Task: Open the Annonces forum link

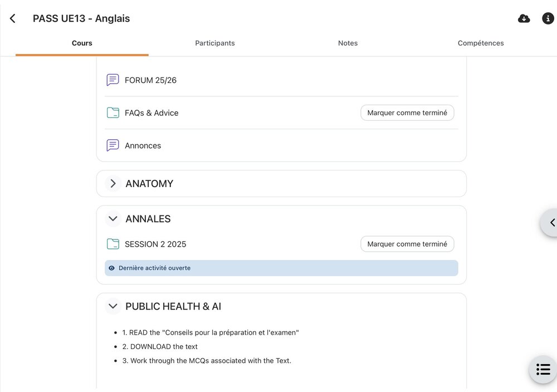Action: coord(143,145)
